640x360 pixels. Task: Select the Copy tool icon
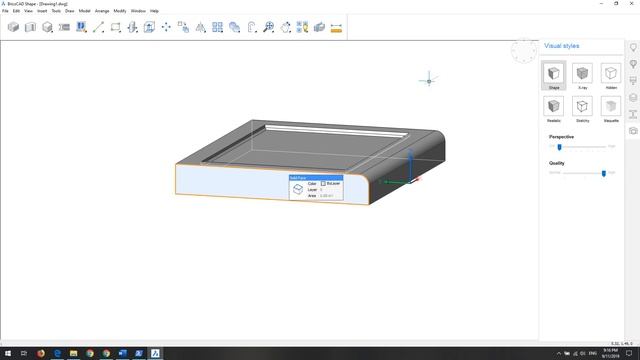click(183, 27)
